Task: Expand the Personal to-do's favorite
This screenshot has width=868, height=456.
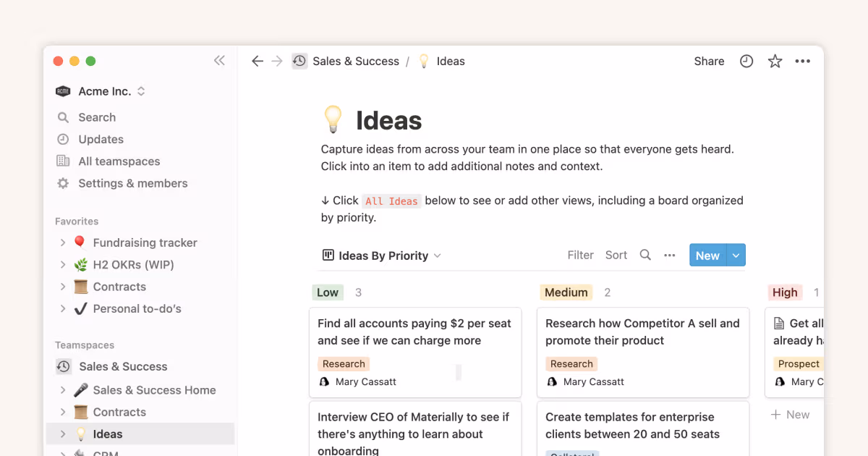Action: coord(63,308)
